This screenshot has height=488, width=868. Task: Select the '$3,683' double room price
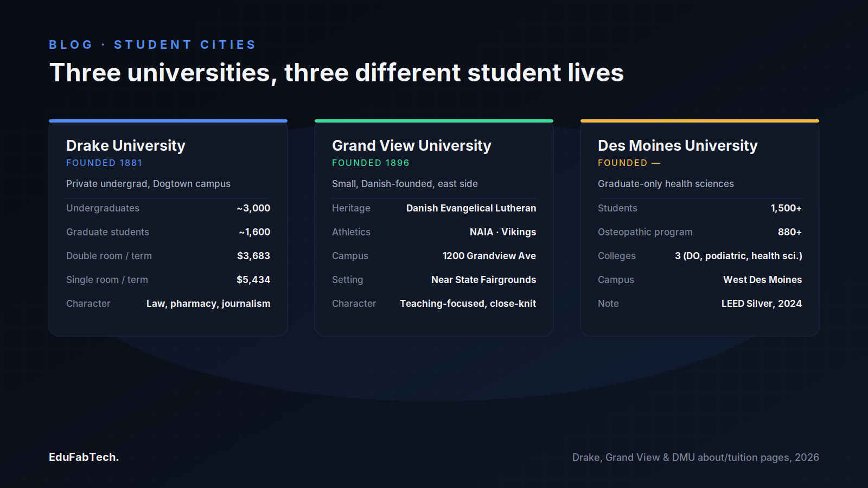click(253, 256)
